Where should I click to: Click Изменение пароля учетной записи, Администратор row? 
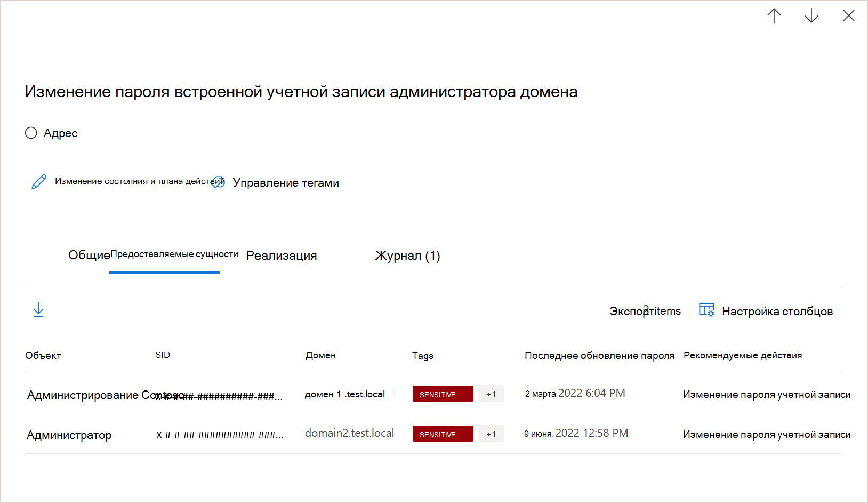(767, 435)
